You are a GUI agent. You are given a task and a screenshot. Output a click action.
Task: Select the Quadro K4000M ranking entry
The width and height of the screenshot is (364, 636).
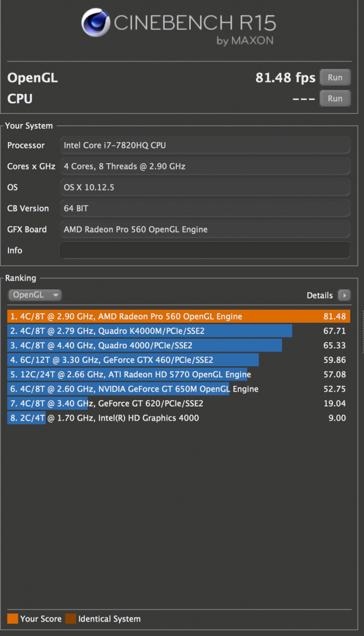tap(148, 331)
